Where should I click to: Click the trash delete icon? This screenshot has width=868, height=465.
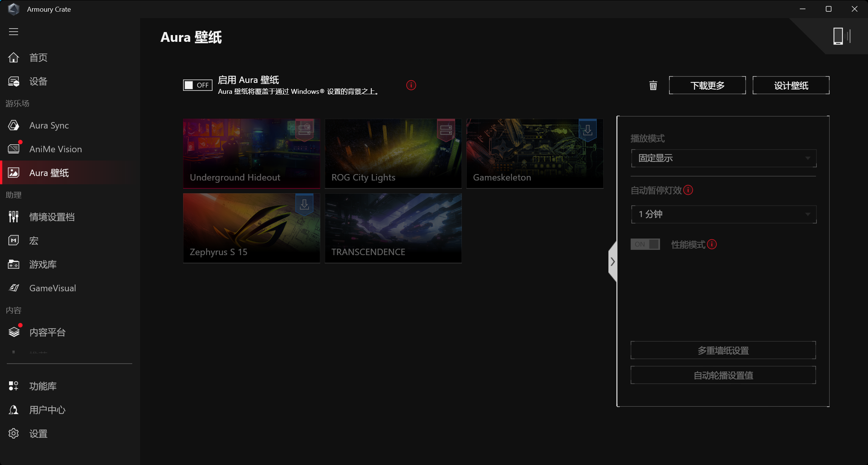[x=653, y=86]
